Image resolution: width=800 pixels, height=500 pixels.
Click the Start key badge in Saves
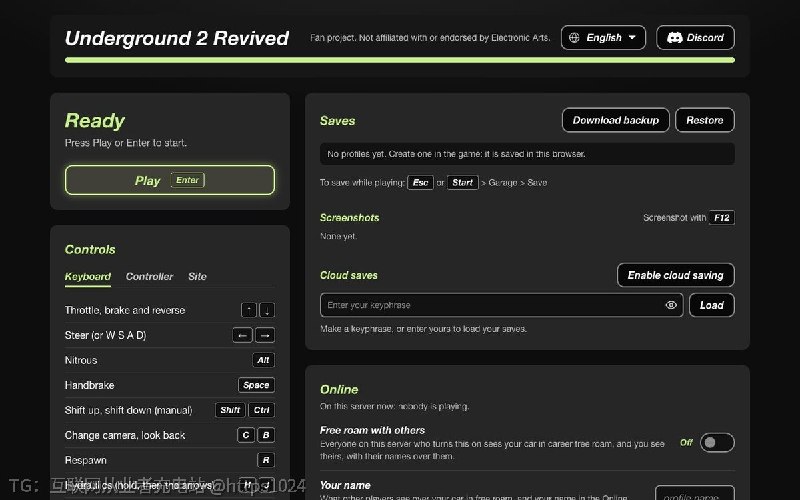[x=463, y=183]
